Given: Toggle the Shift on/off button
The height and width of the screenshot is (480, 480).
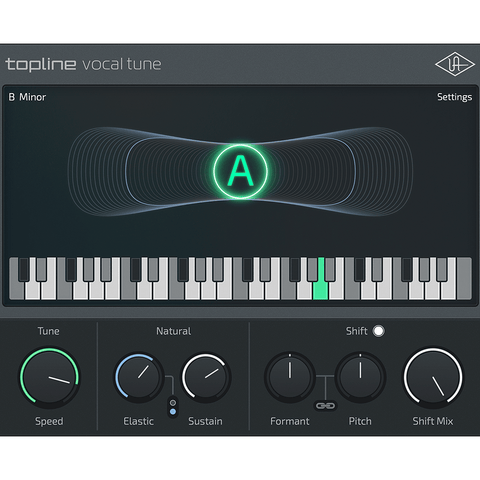Looking at the screenshot, I should click(378, 331).
